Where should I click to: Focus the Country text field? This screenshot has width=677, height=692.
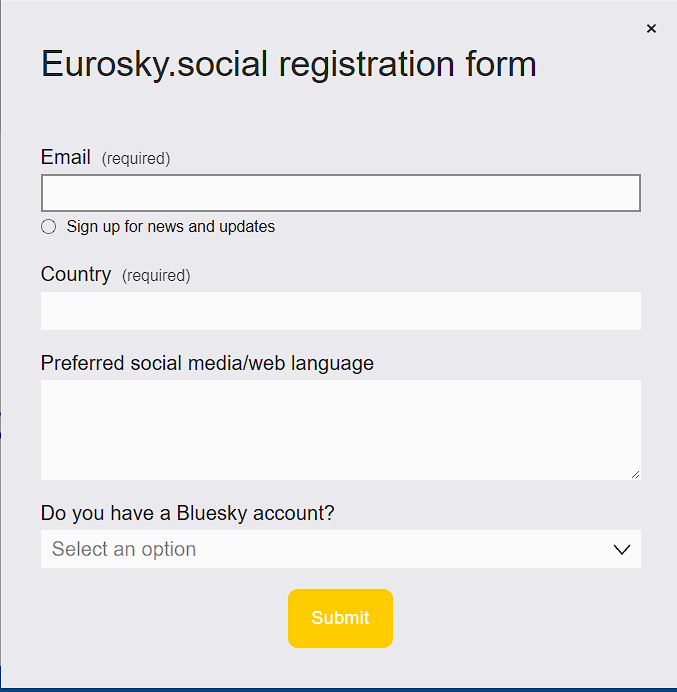click(340, 311)
